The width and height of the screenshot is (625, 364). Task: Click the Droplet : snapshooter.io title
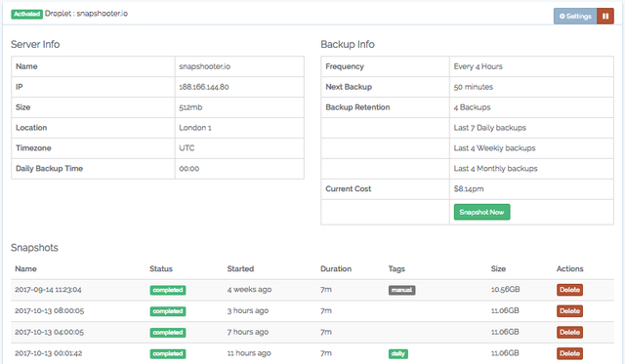(x=86, y=14)
